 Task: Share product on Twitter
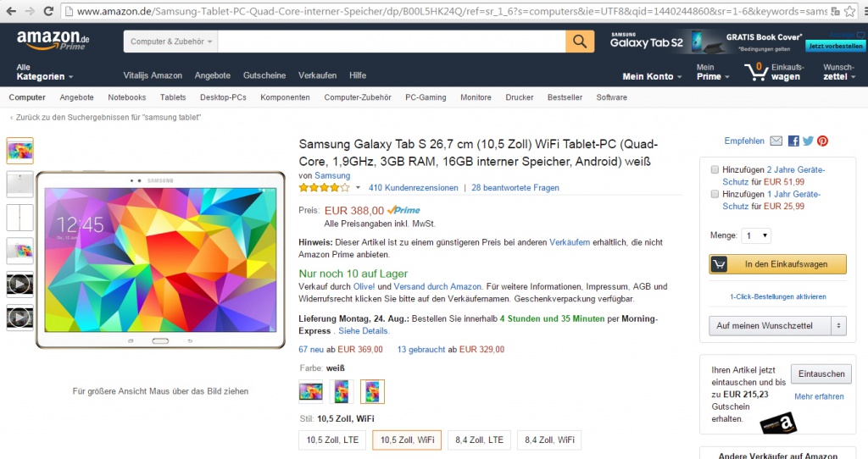click(x=808, y=141)
